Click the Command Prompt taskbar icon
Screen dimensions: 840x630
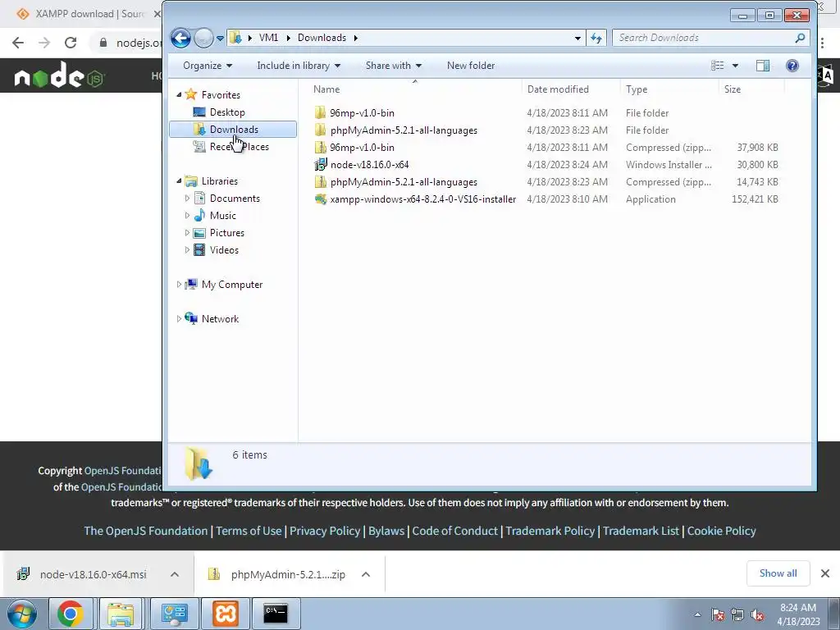276,614
